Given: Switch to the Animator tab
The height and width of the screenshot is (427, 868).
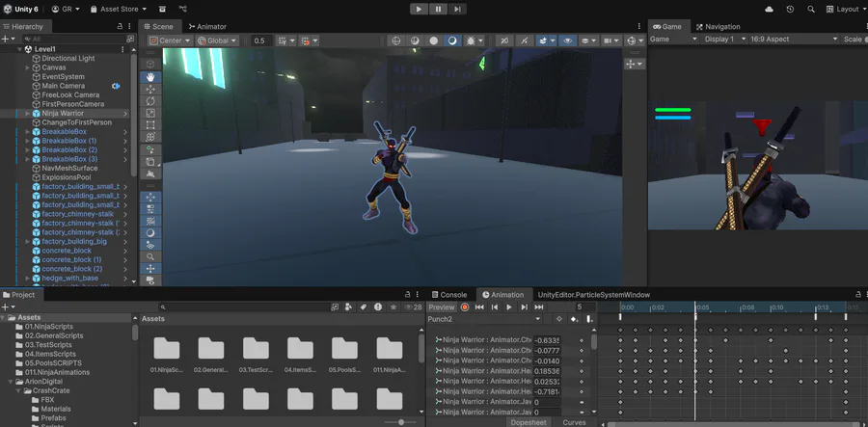Looking at the screenshot, I should (x=207, y=27).
